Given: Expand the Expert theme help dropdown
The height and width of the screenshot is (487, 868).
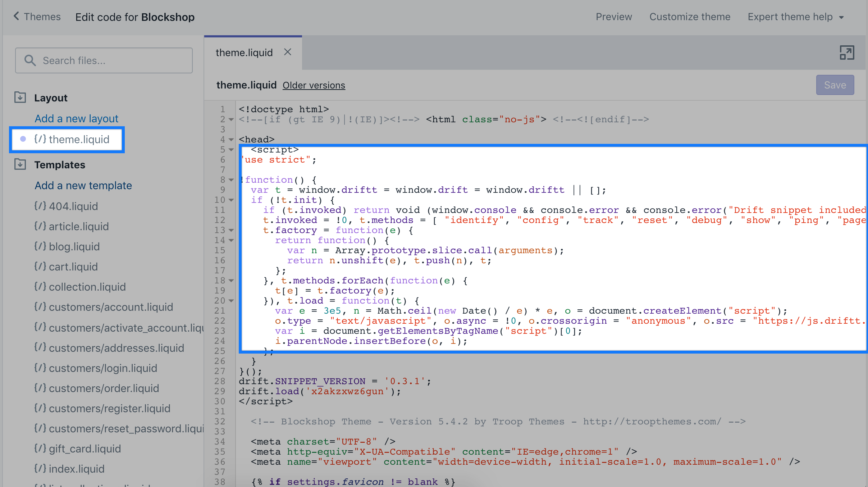Looking at the screenshot, I should point(795,17).
